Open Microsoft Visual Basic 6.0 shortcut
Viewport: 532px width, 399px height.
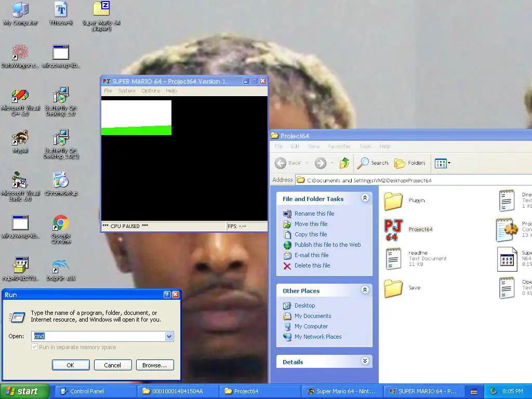tap(20, 187)
